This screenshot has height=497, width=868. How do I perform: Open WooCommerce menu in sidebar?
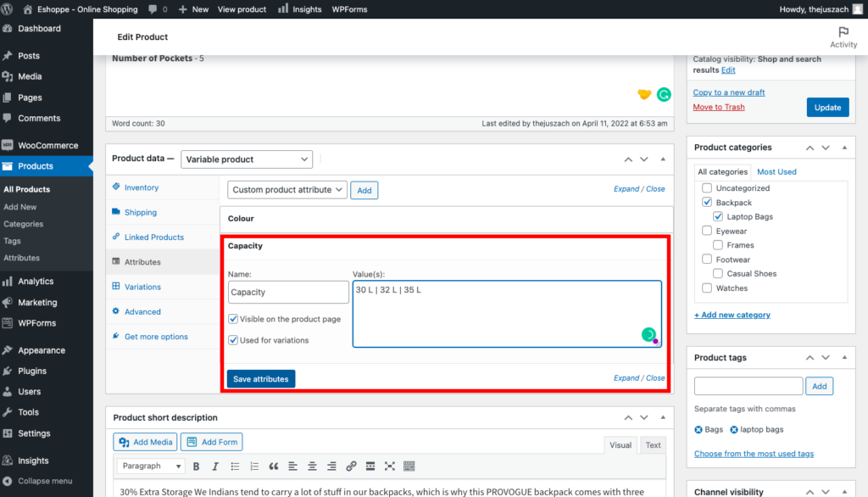click(47, 145)
